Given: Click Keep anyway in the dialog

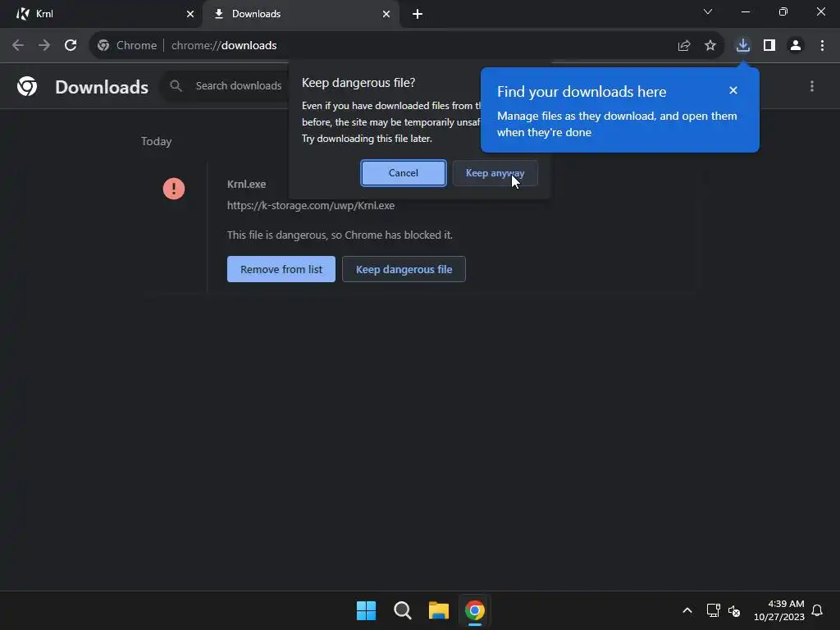Looking at the screenshot, I should tap(495, 173).
